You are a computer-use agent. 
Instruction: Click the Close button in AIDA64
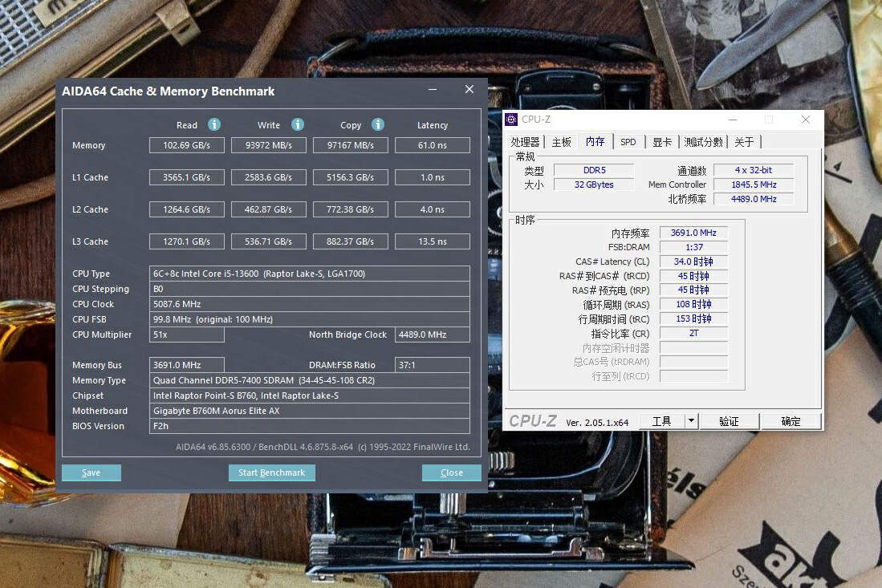click(452, 472)
